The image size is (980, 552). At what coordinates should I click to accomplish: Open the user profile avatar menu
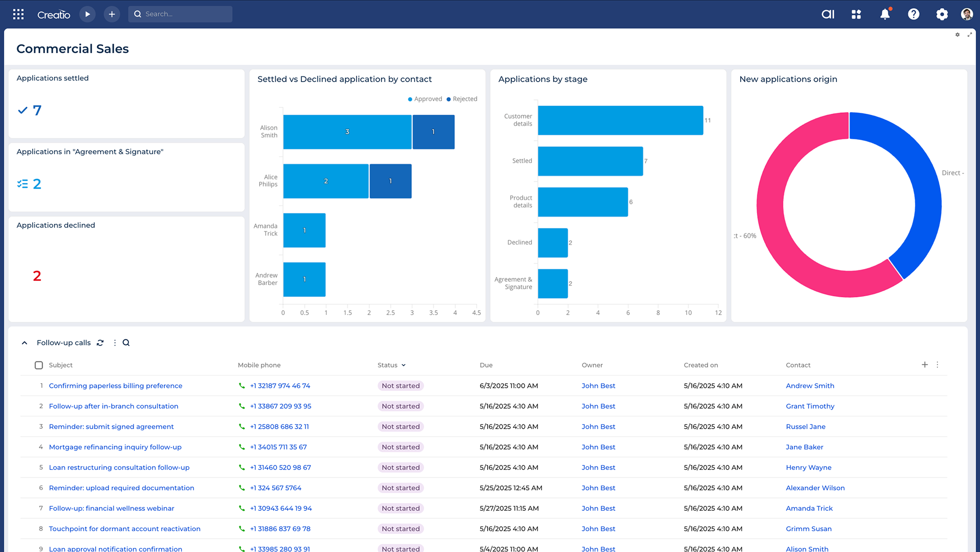coord(967,14)
